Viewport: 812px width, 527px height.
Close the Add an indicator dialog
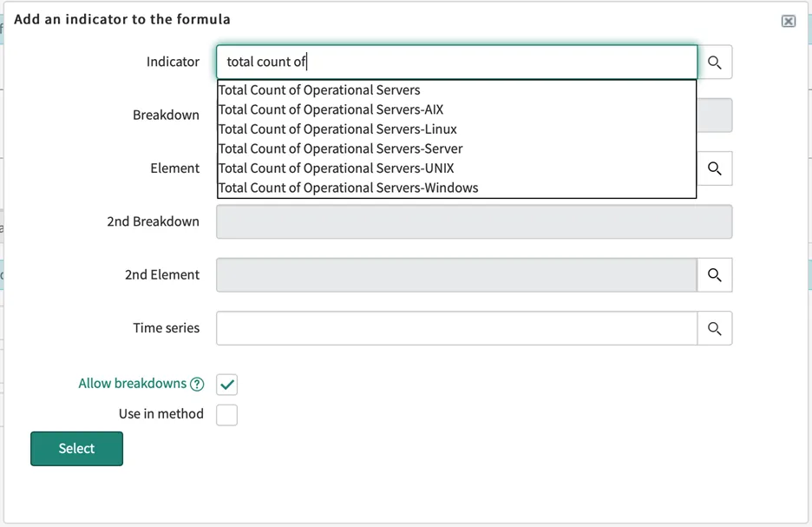pos(788,21)
